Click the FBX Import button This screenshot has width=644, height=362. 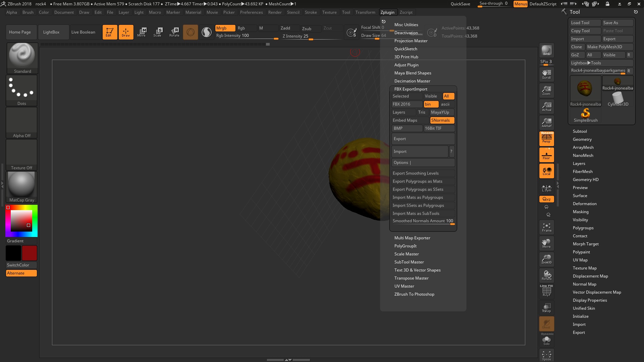coord(420,152)
